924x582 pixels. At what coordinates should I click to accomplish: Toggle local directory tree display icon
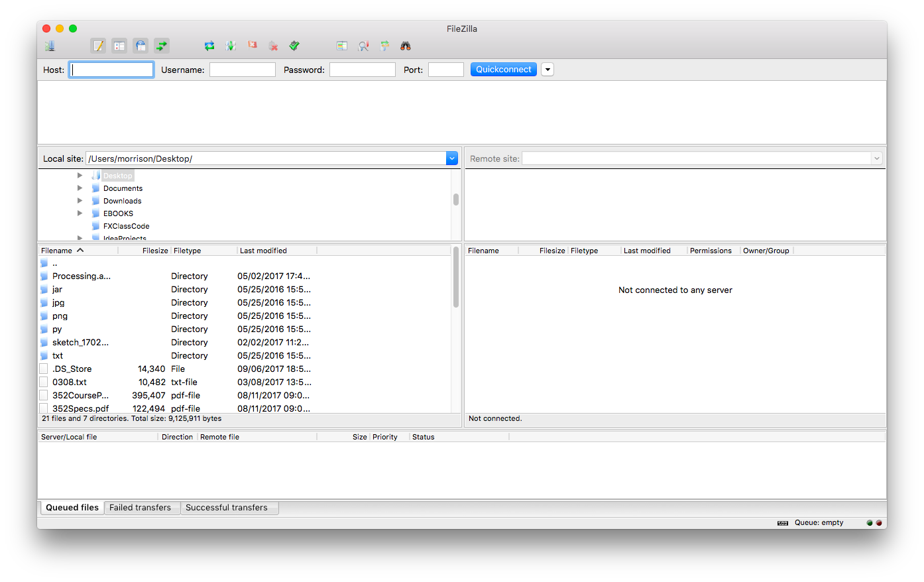(x=119, y=46)
